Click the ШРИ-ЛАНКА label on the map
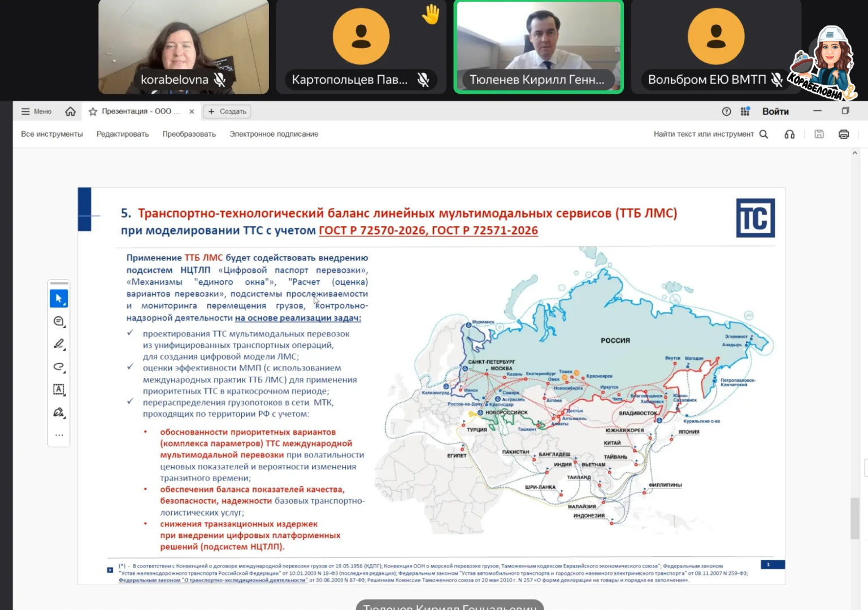This screenshot has height=610, width=868. [540, 487]
